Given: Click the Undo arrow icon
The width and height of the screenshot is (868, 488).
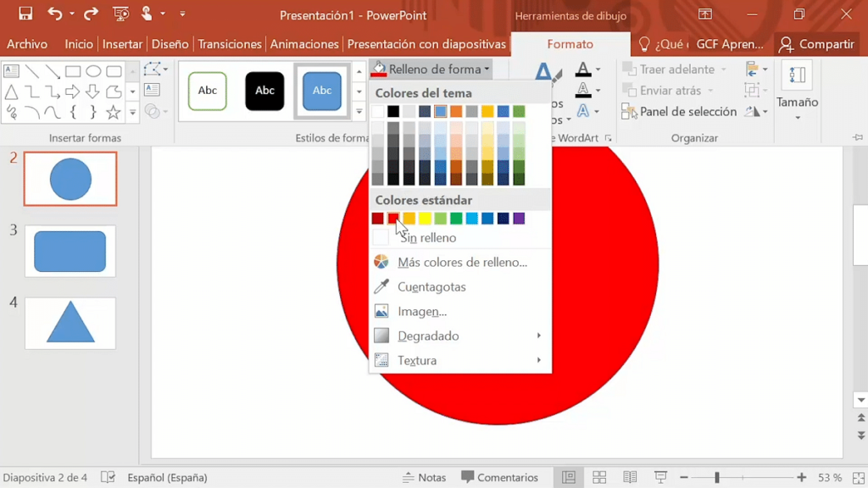Looking at the screenshot, I should click(55, 14).
